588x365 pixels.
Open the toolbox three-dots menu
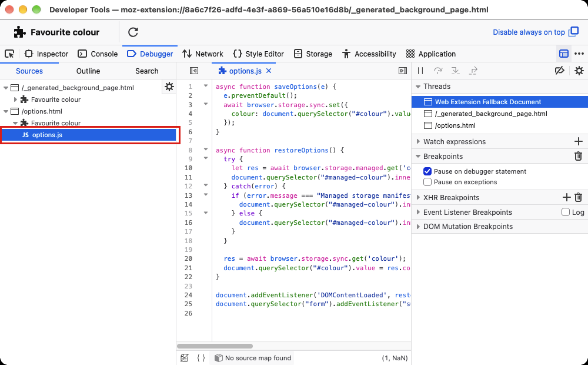pyautogui.click(x=579, y=54)
